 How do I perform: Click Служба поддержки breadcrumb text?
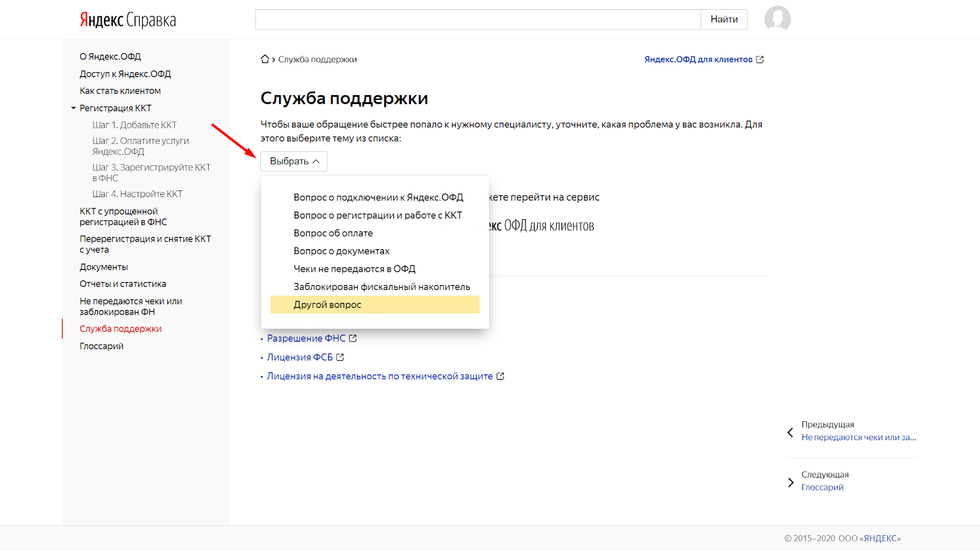tap(317, 59)
